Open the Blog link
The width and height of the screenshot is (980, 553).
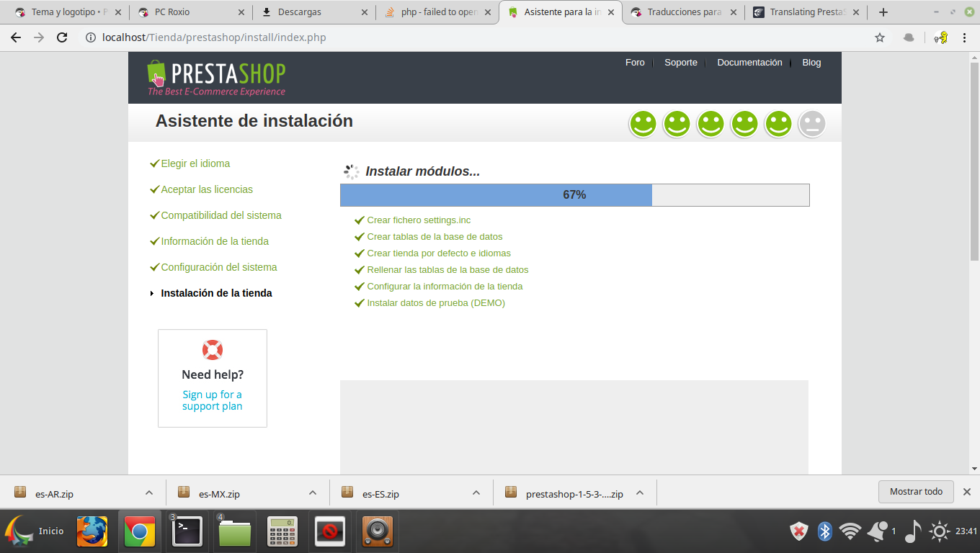coord(811,63)
